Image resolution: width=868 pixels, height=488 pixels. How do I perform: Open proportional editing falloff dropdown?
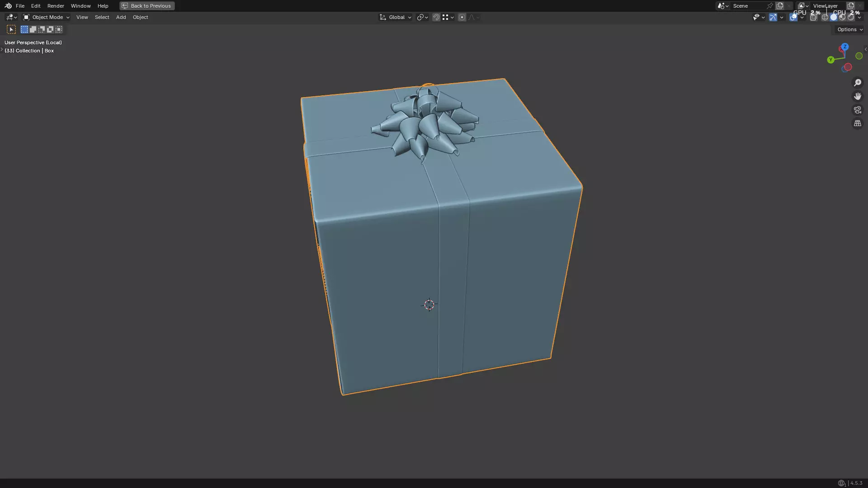(x=474, y=17)
